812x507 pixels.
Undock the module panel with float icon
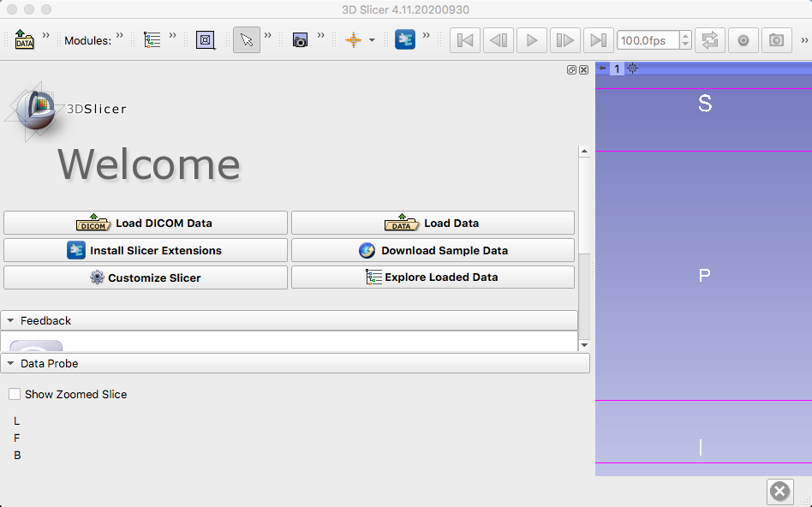(x=571, y=69)
